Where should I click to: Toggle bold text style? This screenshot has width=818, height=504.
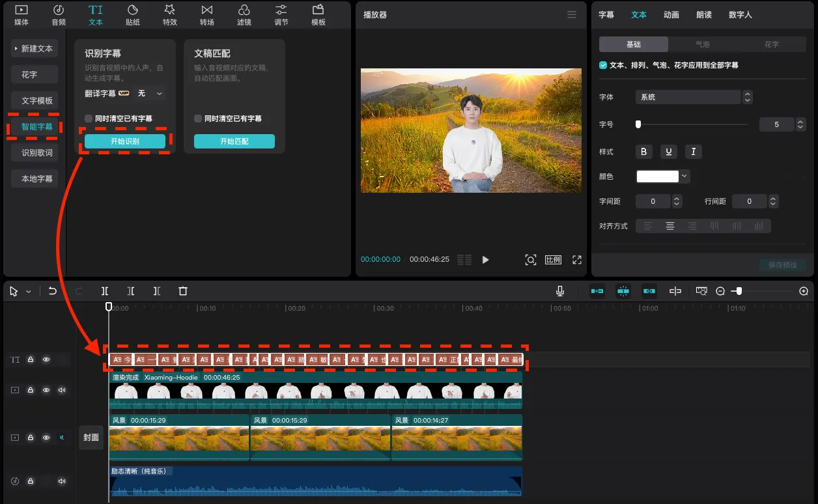(643, 152)
